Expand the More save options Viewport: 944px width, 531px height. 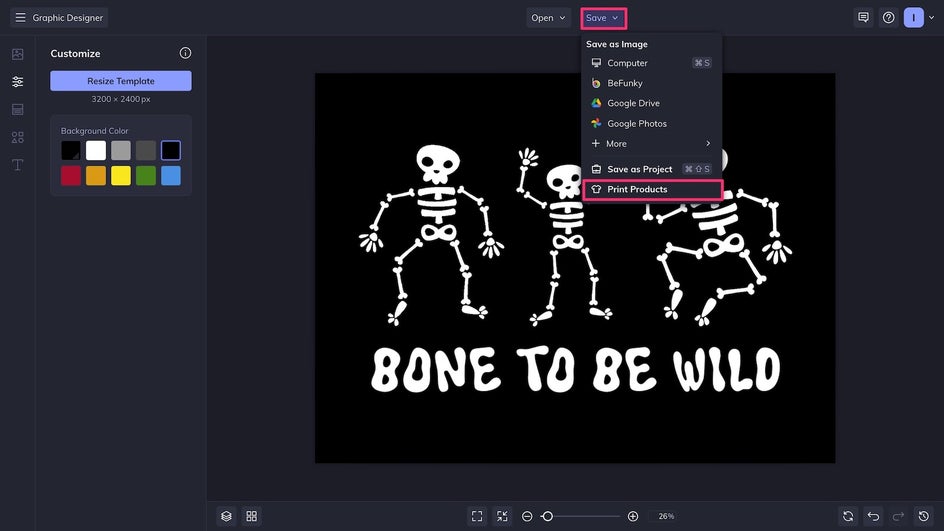[x=651, y=143]
